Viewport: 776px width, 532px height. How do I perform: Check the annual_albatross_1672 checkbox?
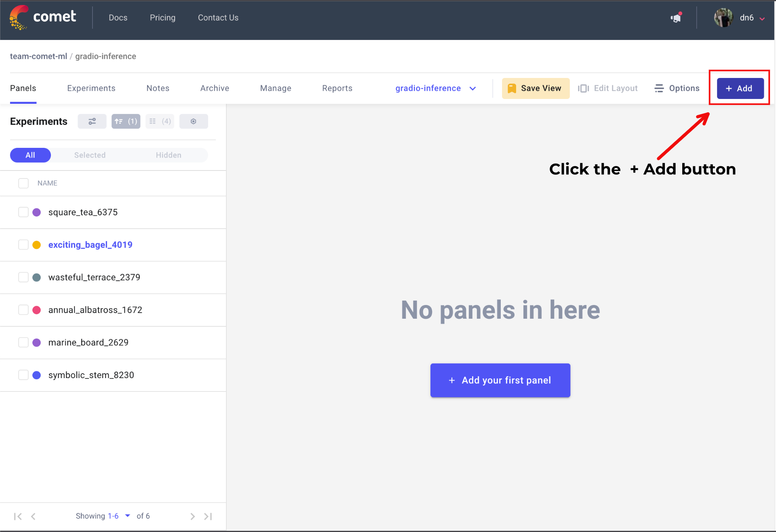coord(23,310)
